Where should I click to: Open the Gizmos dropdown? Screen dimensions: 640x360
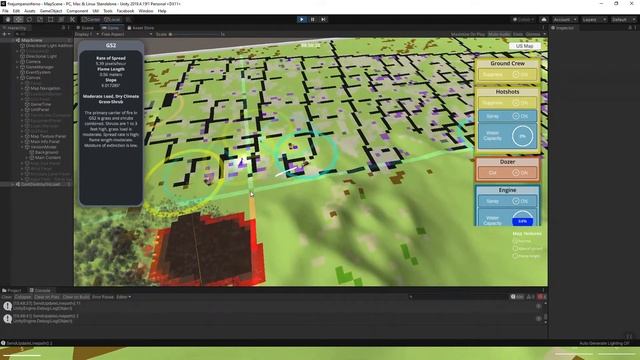tap(535, 34)
